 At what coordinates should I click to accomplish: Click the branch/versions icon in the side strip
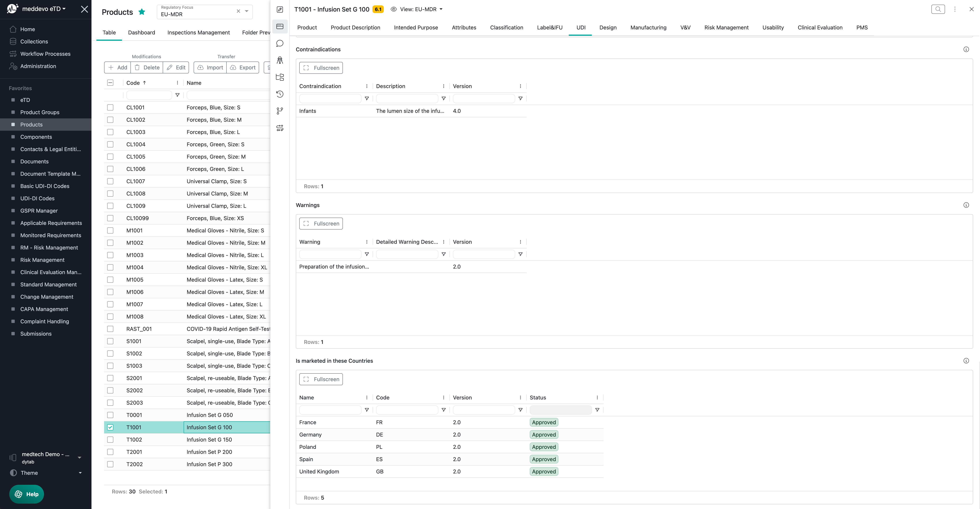(x=280, y=111)
